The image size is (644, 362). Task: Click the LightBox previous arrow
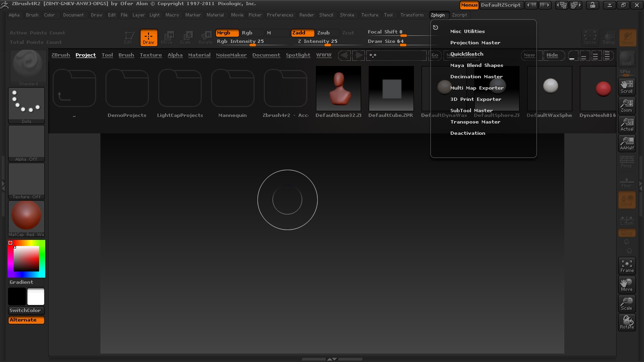[345, 55]
